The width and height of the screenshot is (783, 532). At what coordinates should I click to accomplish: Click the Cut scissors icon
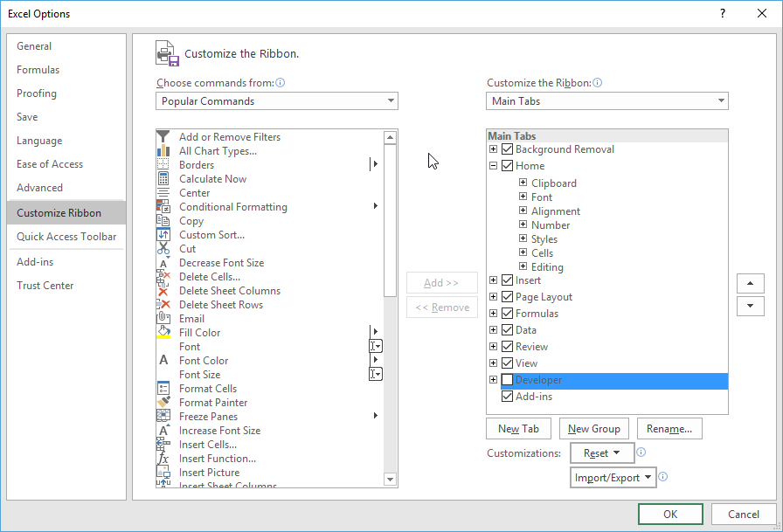(163, 249)
